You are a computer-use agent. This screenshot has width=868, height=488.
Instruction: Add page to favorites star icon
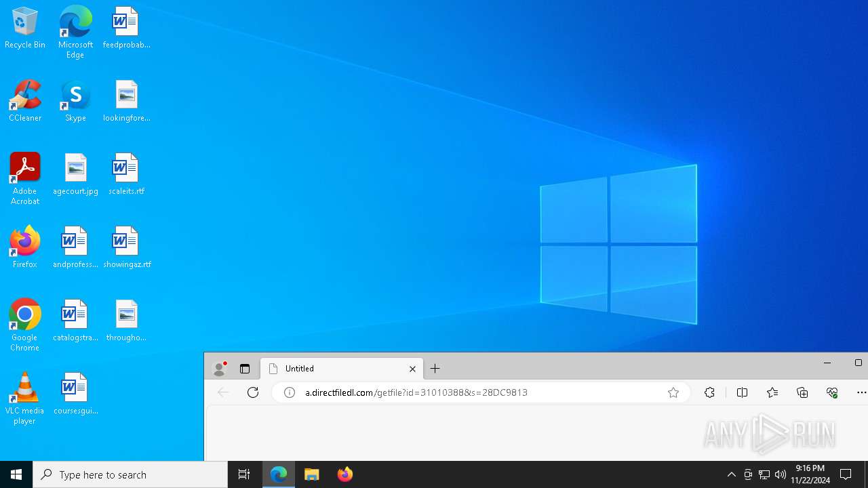[x=673, y=392]
